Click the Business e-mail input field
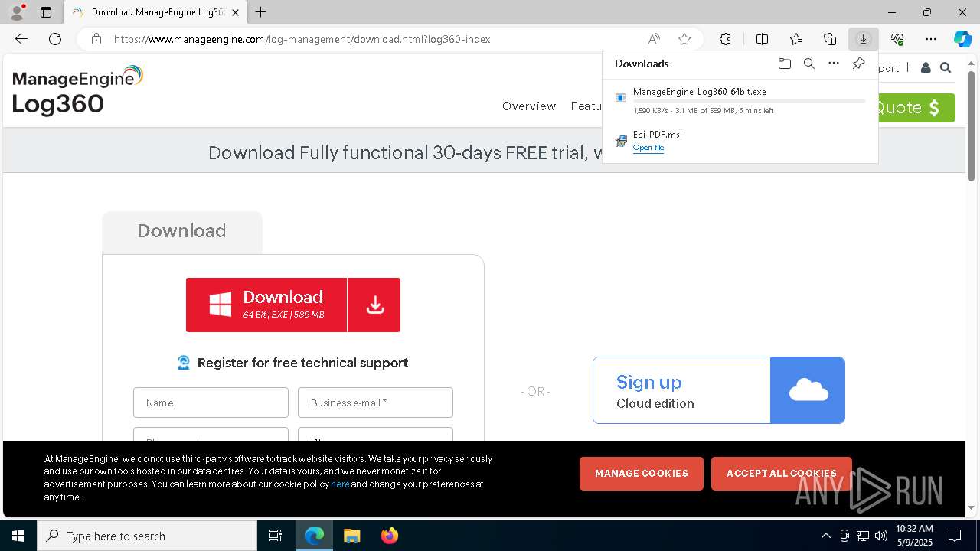This screenshot has height=551, width=980. (x=375, y=403)
